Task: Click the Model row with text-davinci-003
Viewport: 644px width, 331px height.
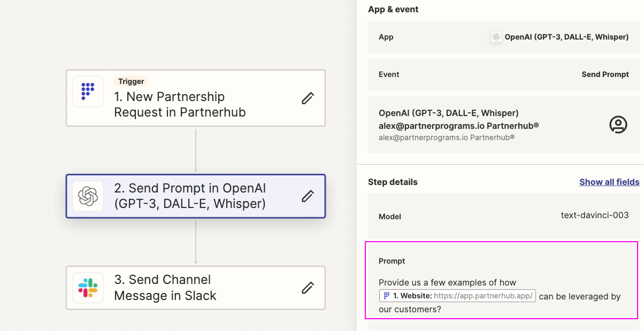Action: click(x=504, y=216)
